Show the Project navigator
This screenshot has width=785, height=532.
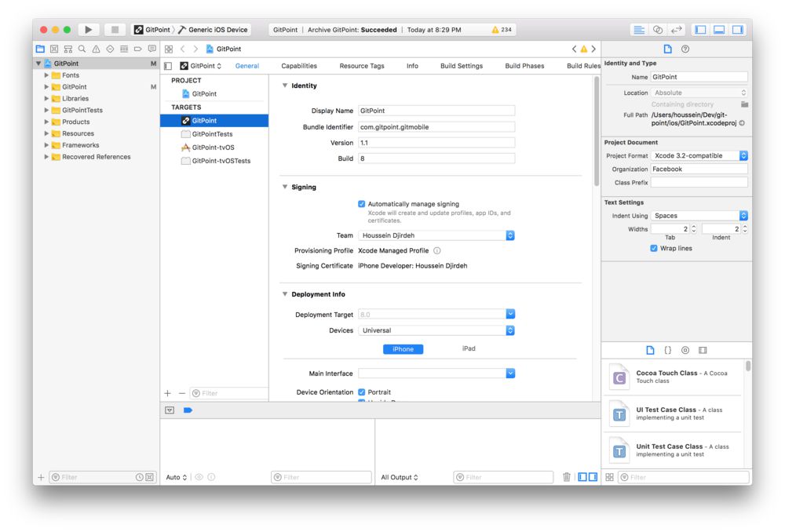[40, 49]
